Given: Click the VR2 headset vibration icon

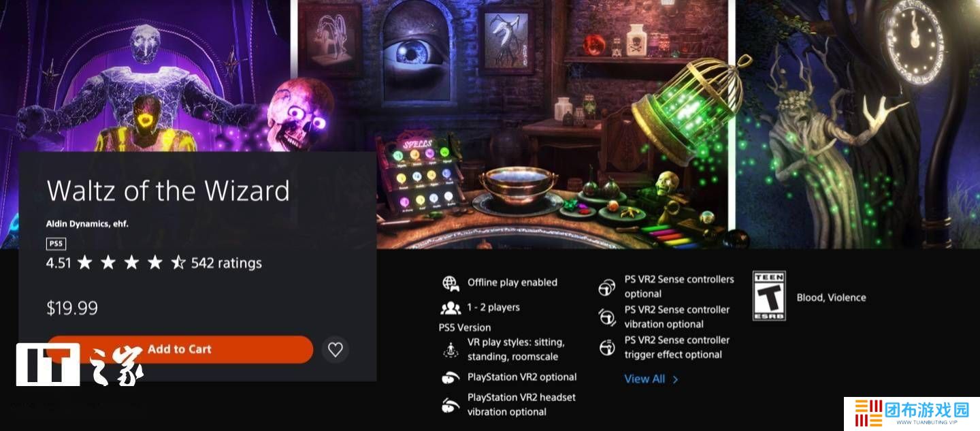Looking at the screenshot, I should [450, 404].
